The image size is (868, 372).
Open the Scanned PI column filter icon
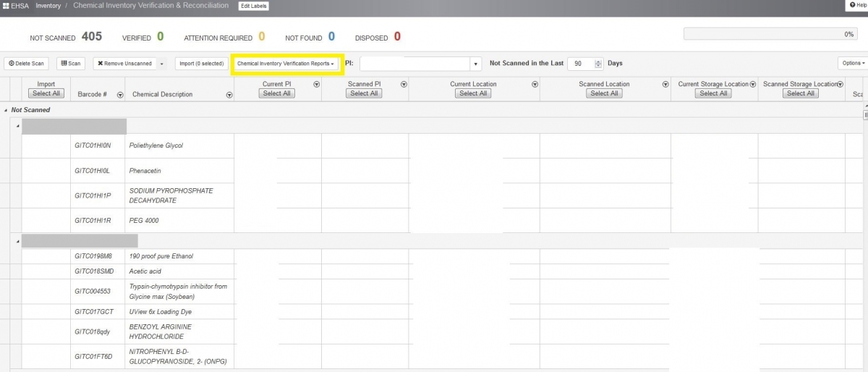(404, 85)
